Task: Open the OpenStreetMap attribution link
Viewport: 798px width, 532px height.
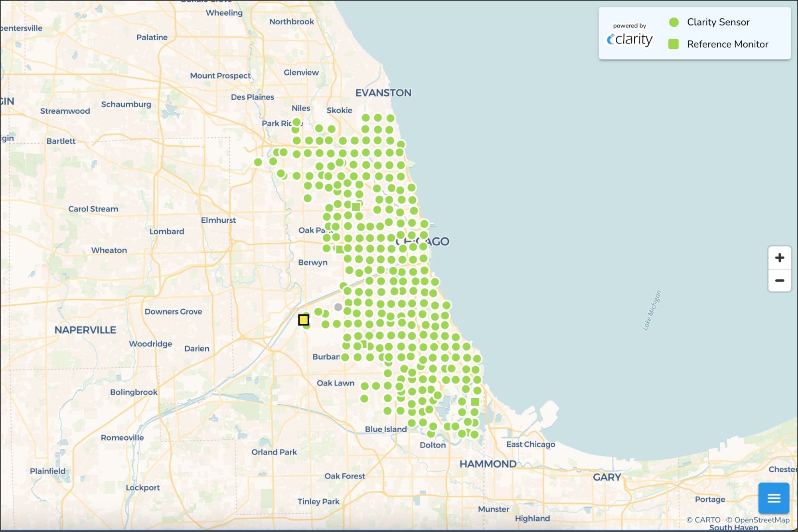Action: pyautogui.click(x=758, y=520)
